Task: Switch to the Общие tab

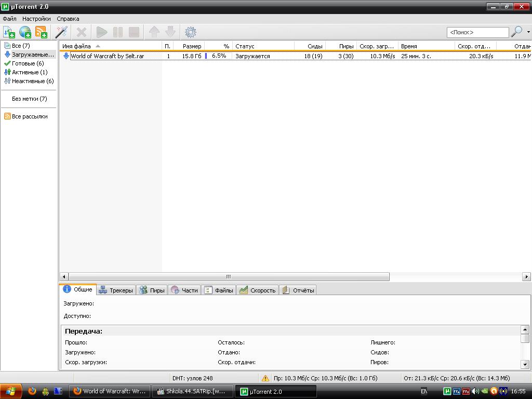Action: [78, 289]
